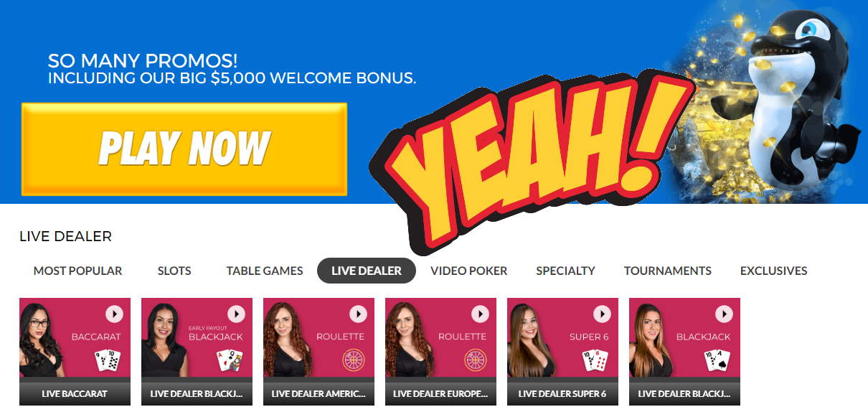Click the play icon on Super 6 tile
Image resolution: width=868 pixels, height=412 pixels.
602,314
